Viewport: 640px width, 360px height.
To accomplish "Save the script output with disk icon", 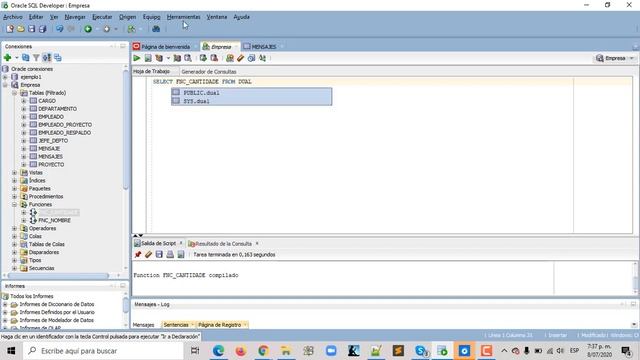I will 159,254.
